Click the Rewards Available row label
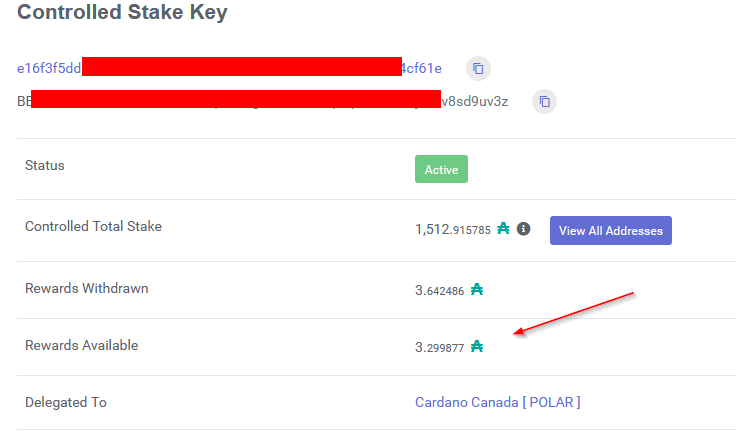This screenshot has height=438, width=736. [82, 345]
